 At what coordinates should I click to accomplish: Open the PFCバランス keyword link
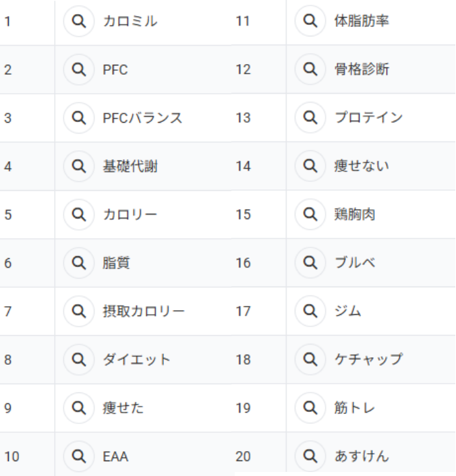(142, 118)
